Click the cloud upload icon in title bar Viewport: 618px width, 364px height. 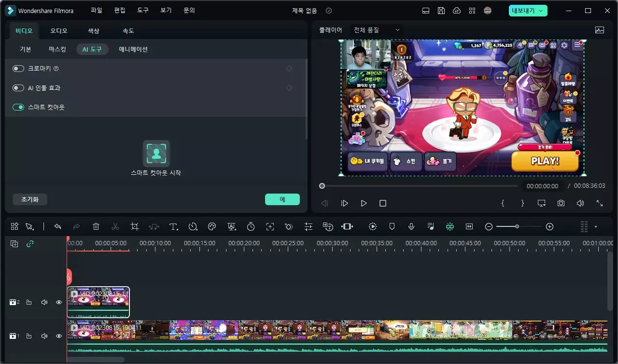pyautogui.click(x=457, y=11)
